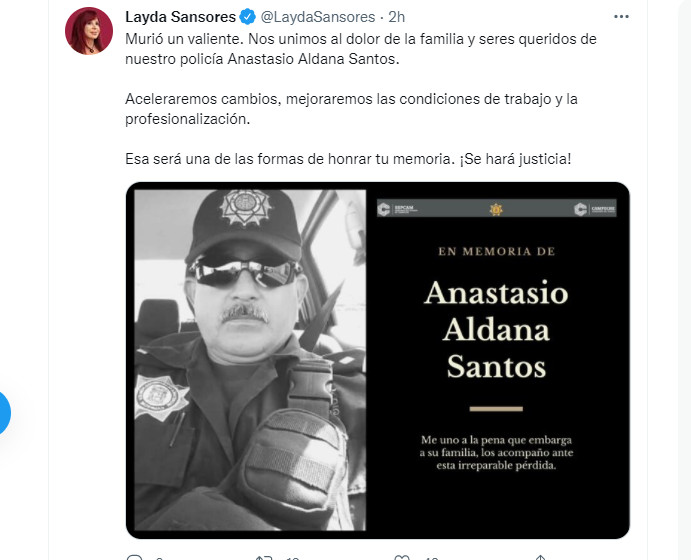This screenshot has width=691, height=560.
Task: Open the tweet's three-dot more options menu
Action: click(x=621, y=17)
